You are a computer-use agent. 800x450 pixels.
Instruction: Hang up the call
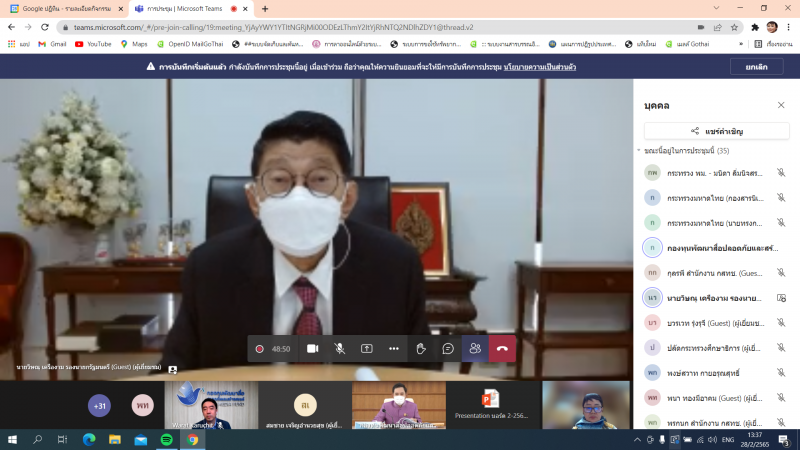tap(502, 348)
